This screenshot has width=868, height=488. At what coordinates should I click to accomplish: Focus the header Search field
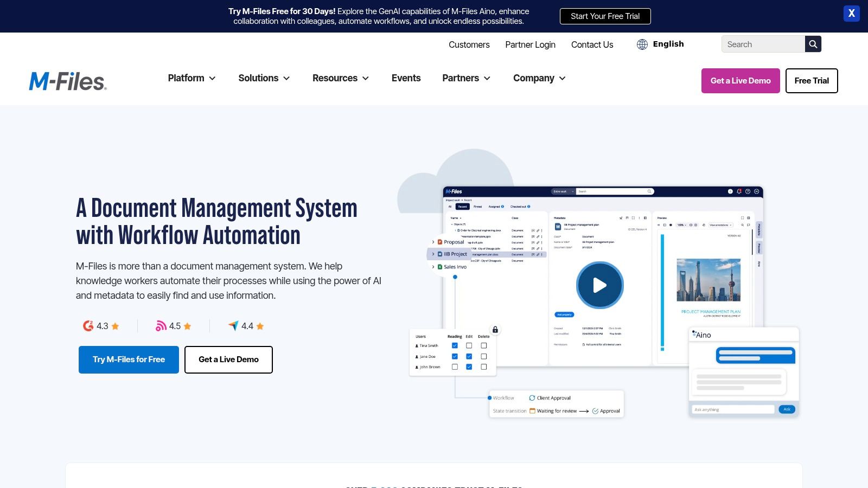(x=763, y=44)
